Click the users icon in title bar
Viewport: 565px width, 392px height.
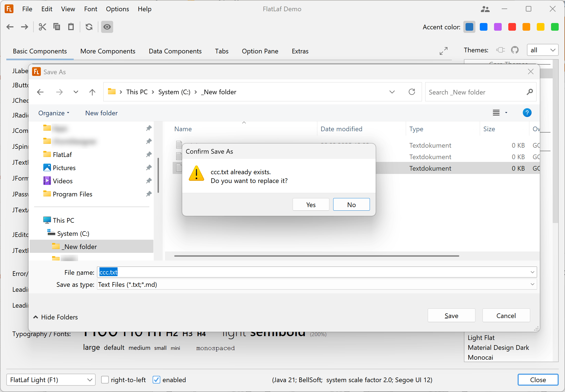click(x=485, y=9)
